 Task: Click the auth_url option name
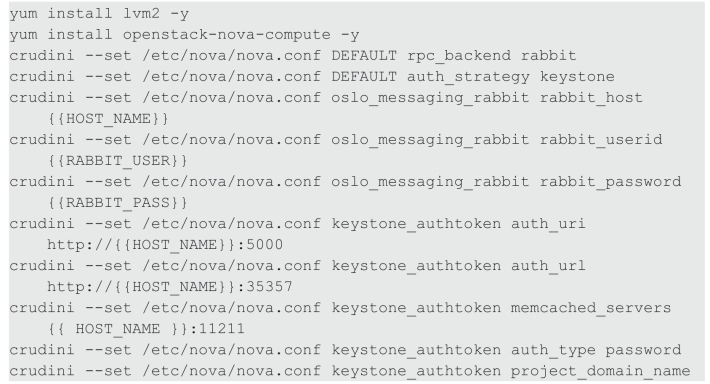tap(548, 265)
